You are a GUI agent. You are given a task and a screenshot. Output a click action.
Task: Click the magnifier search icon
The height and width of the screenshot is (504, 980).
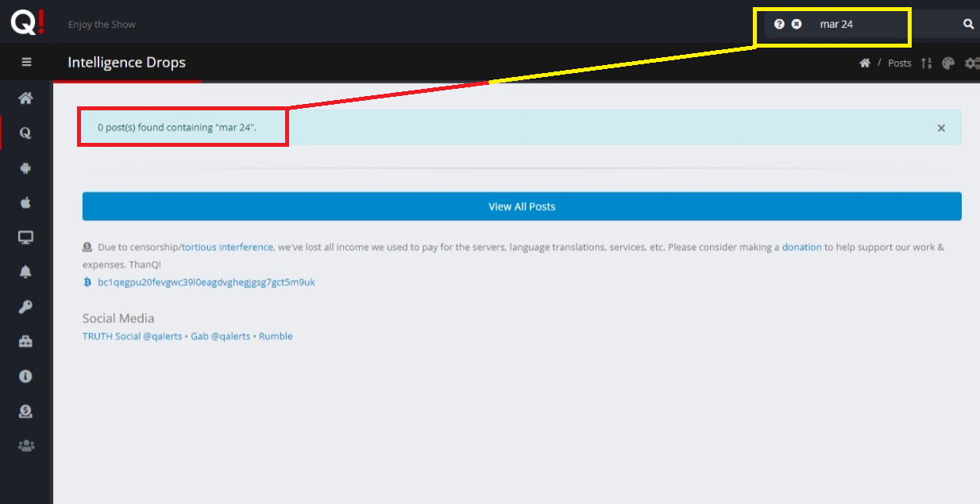pos(968,24)
